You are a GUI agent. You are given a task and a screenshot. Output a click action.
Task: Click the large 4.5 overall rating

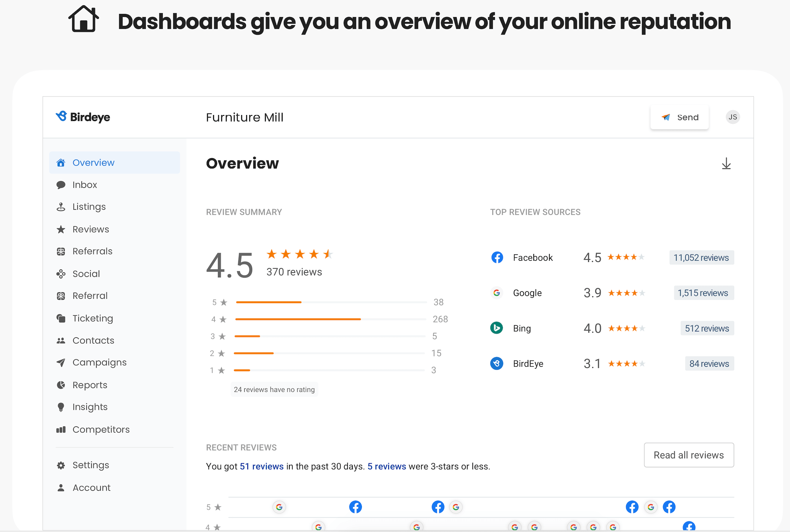click(x=230, y=266)
